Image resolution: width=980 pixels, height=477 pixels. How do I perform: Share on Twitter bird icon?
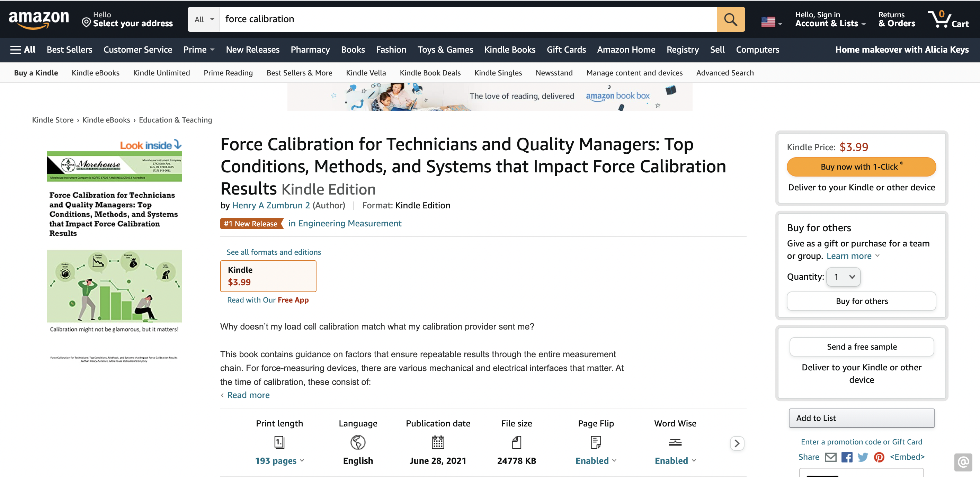click(x=863, y=457)
